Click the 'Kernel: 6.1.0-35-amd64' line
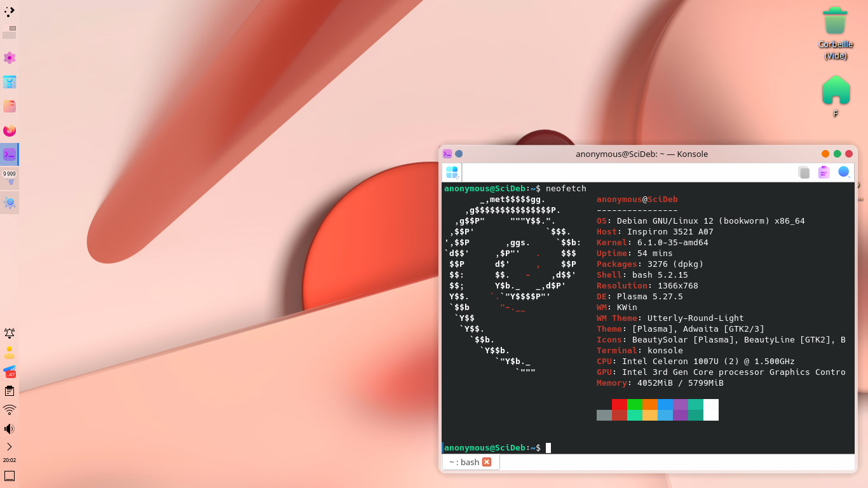Image resolution: width=868 pixels, height=488 pixels. [653, 243]
